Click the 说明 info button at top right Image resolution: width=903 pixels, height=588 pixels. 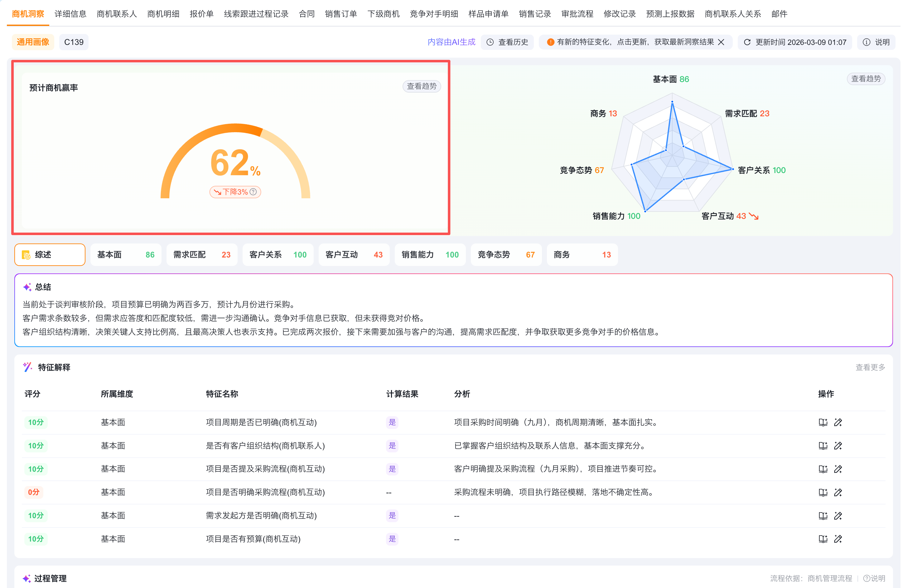[x=876, y=42]
